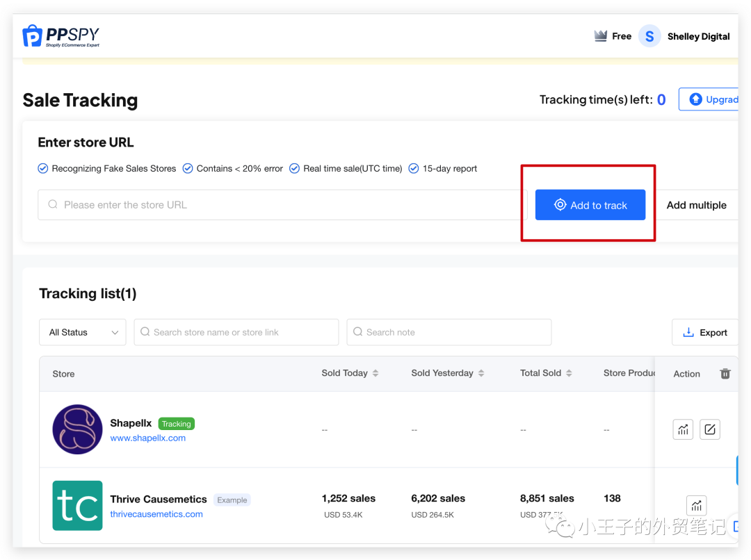Click 'USD 53.4K' value

click(x=344, y=515)
